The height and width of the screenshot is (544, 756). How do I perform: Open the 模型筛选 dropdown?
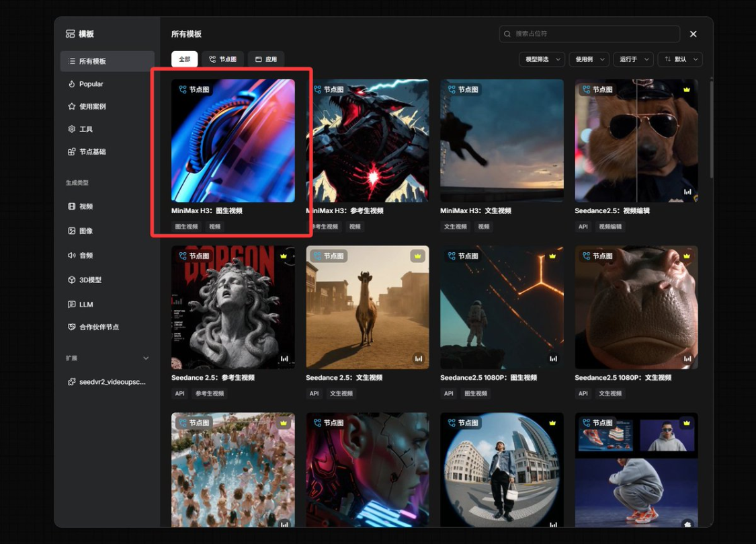(542, 59)
